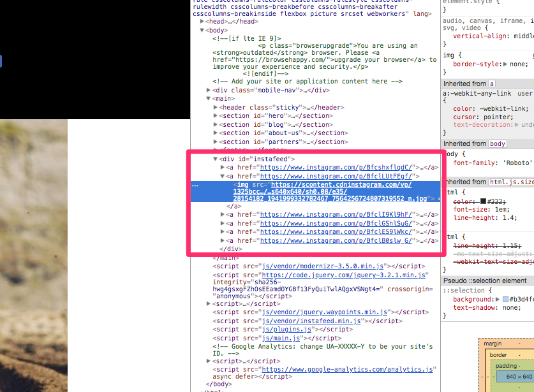534x392 pixels.
Task: Open the js/plugins.js script link
Action: (x=286, y=330)
